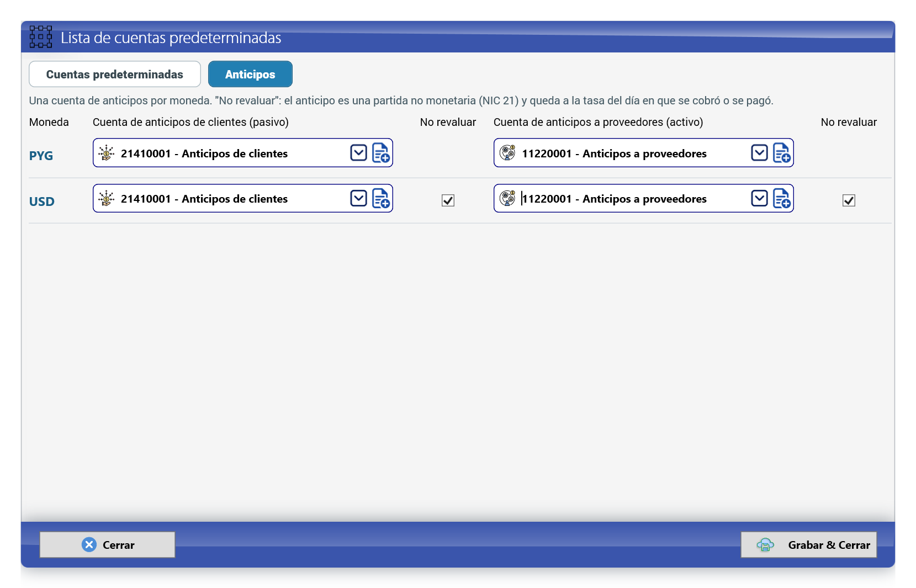Create new account for USD supplier advances
The image size is (916, 588).
(x=782, y=198)
